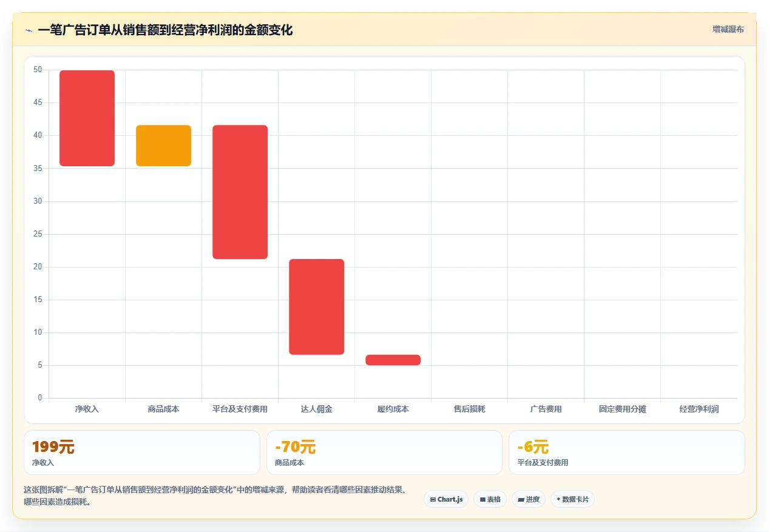The image size is (769, 532).
Task: Click the Chart.js chip
Action: (x=446, y=499)
